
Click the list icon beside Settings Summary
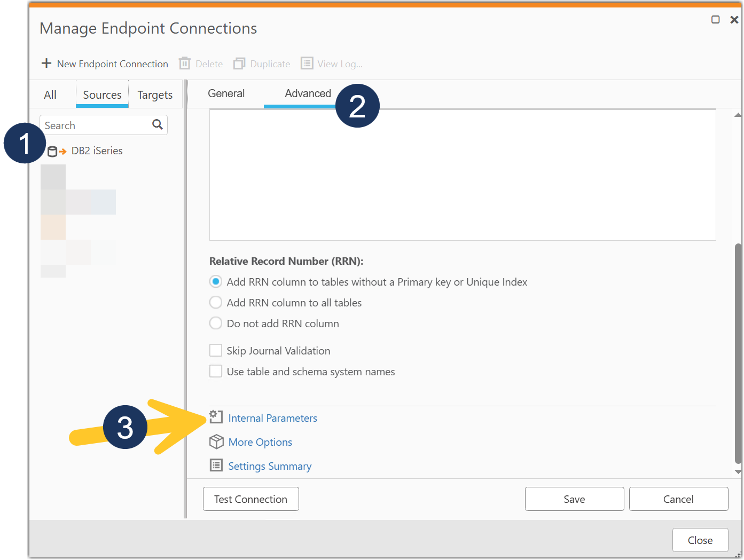tap(216, 465)
